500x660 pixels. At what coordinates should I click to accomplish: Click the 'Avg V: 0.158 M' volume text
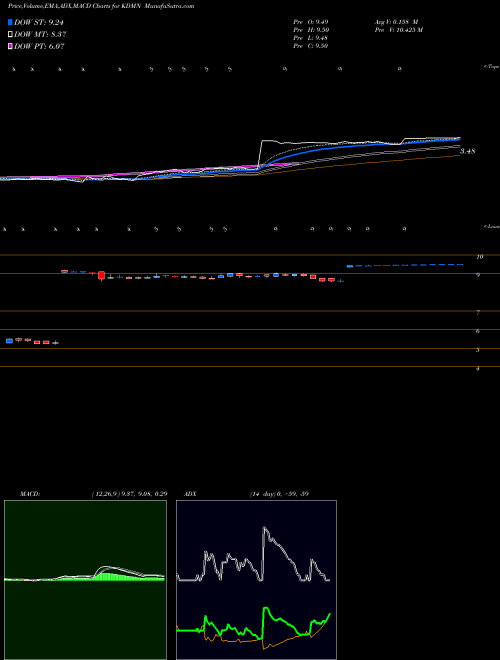point(396,21)
